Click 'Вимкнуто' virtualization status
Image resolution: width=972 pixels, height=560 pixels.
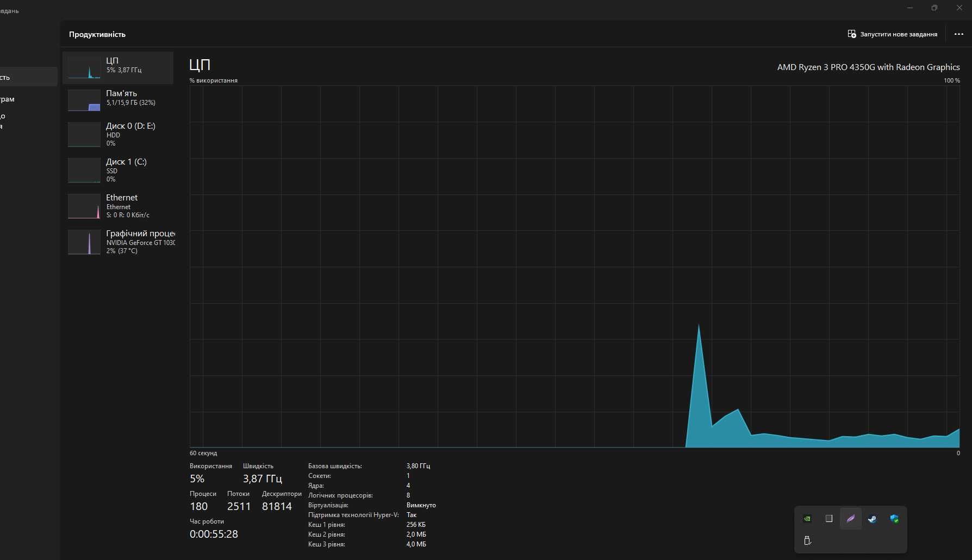pos(421,505)
